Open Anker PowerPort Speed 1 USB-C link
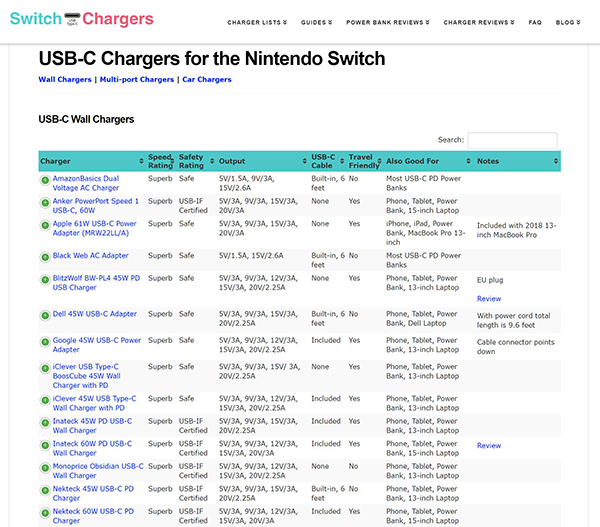 coord(96,206)
